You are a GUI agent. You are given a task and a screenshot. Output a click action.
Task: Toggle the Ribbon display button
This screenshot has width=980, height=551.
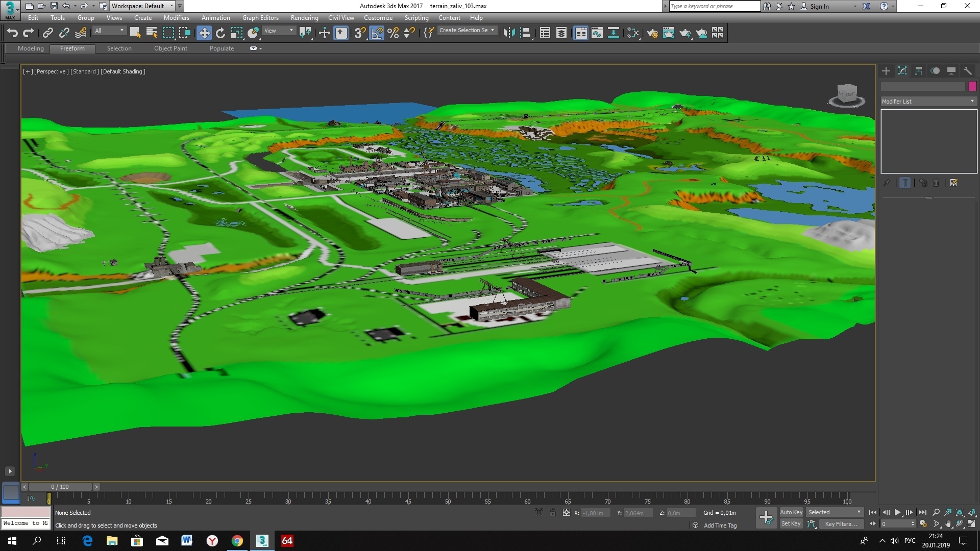[x=581, y=33]
